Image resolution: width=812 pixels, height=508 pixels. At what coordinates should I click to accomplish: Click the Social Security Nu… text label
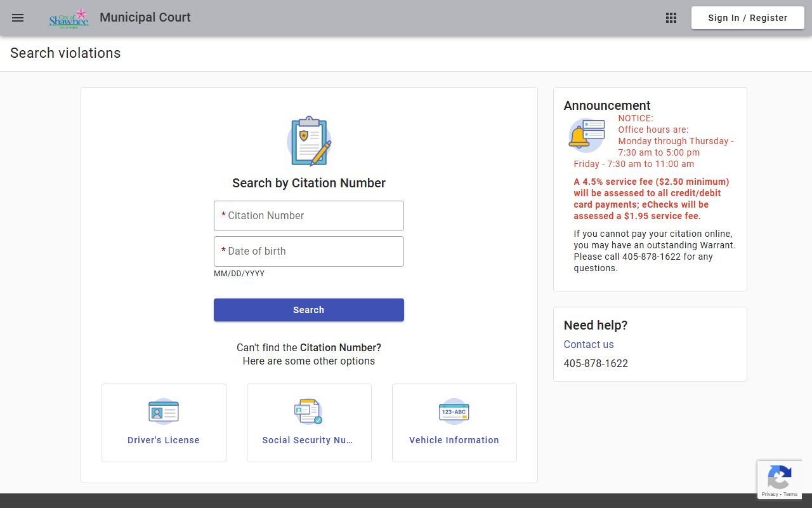308,440
